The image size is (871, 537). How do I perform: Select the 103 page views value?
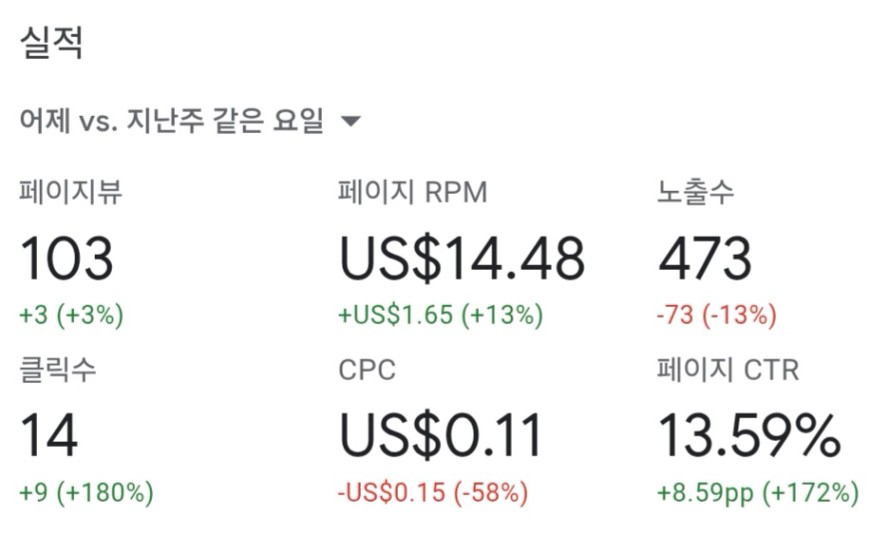67,258
